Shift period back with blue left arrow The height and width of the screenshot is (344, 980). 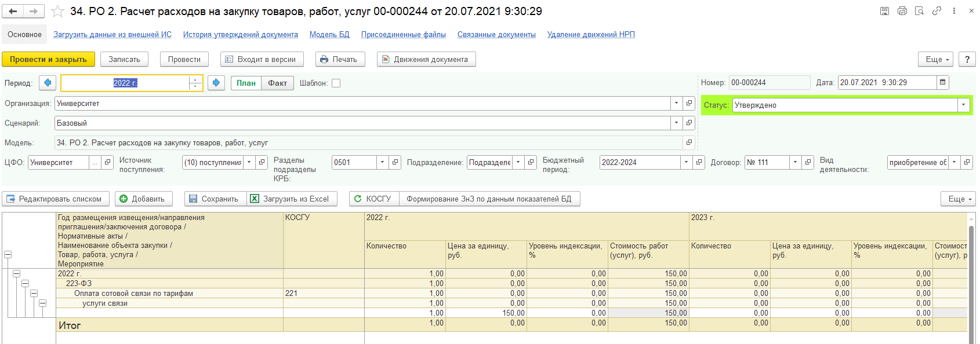point(48,83)
